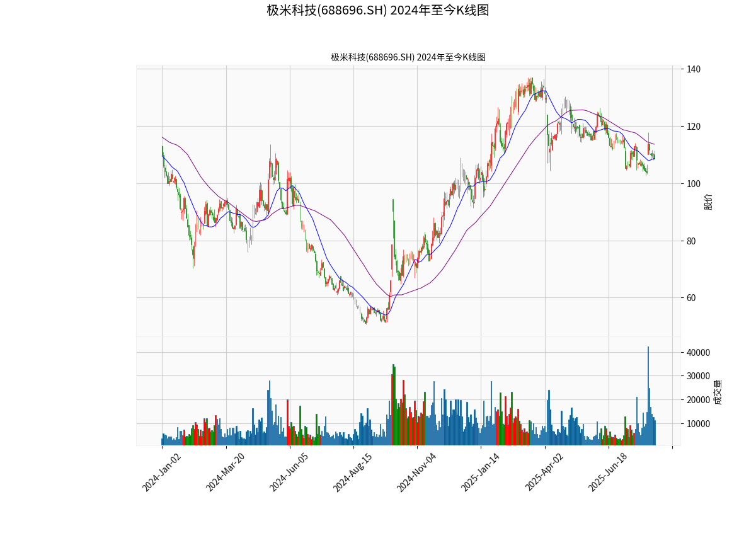The width and height of the screenshot is (756, 543).
Task: Click the 140 price axis value
Action: 694,69
